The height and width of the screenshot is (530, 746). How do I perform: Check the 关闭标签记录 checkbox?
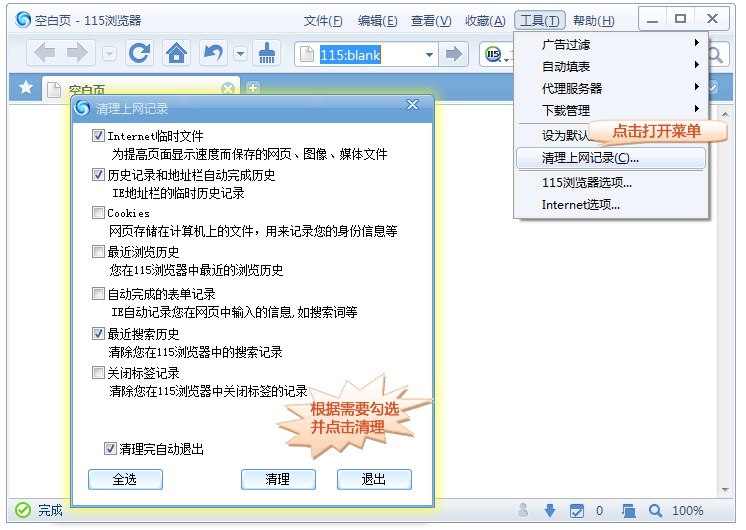pyautogui.click(x=98, y=372)
